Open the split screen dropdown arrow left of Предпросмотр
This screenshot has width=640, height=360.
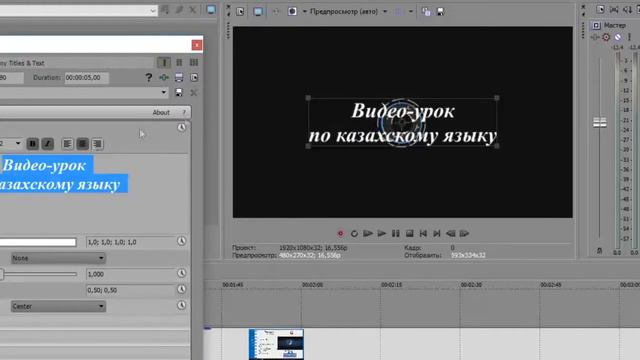pyautogui.click(x=304, y=11)
